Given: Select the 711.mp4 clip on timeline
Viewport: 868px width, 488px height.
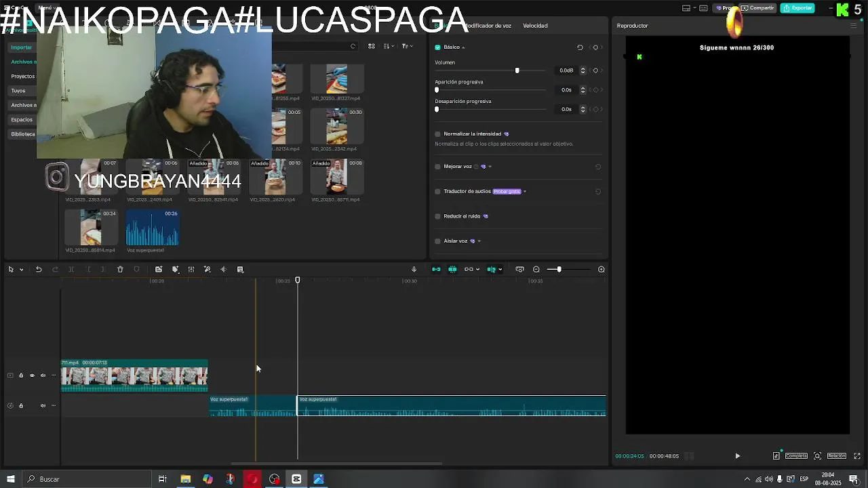Looking at the screenshot, I should (134, 375).
